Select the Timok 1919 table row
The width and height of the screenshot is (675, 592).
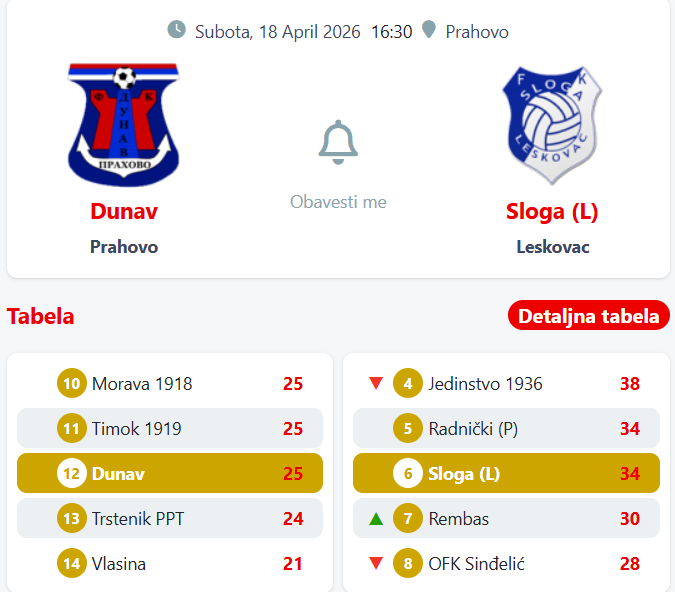pos(170,428)
